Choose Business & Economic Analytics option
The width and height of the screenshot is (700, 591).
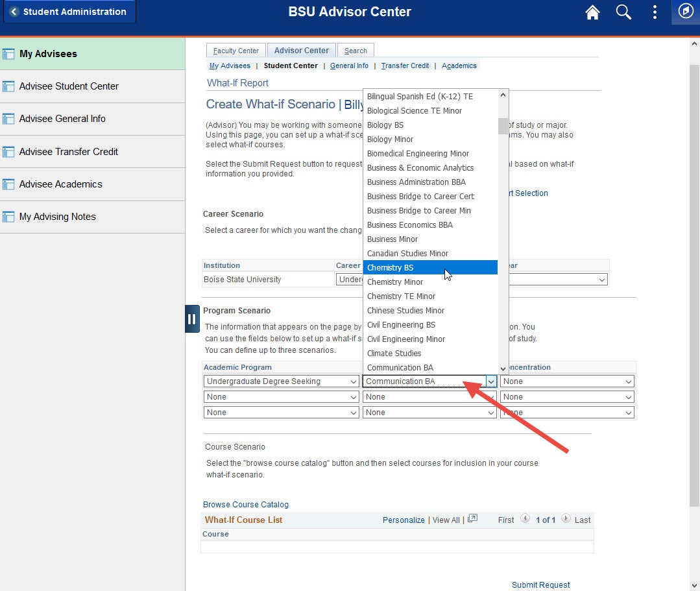point(430,167)
